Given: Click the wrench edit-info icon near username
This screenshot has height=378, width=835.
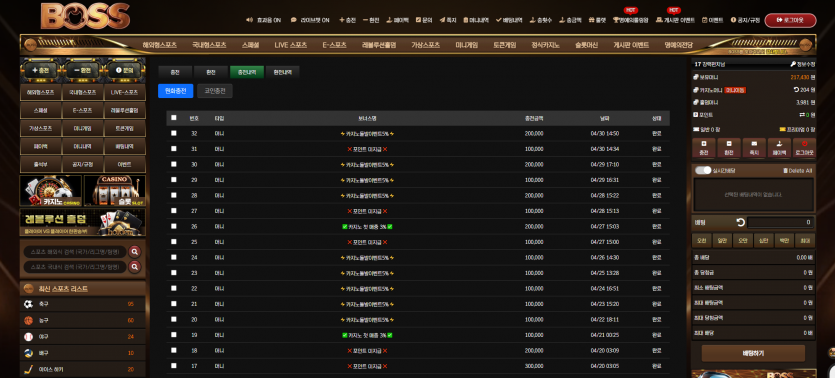Looking at the screenshot, I should tap(793, 64).
